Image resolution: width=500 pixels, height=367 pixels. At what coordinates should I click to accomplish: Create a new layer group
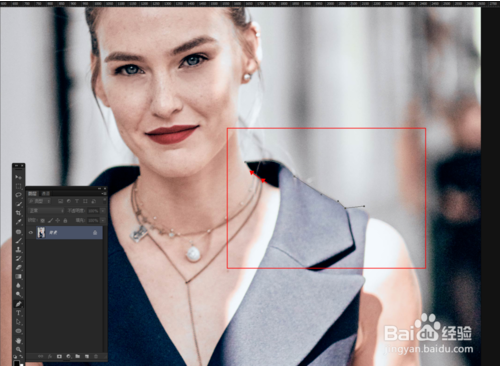pos(78,356)
